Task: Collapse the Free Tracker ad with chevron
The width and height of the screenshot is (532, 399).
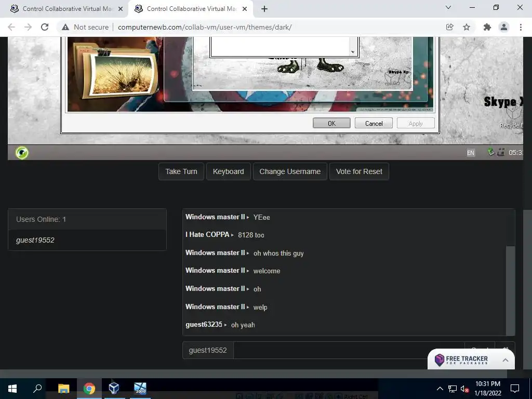Action: [x=505, y=360]
